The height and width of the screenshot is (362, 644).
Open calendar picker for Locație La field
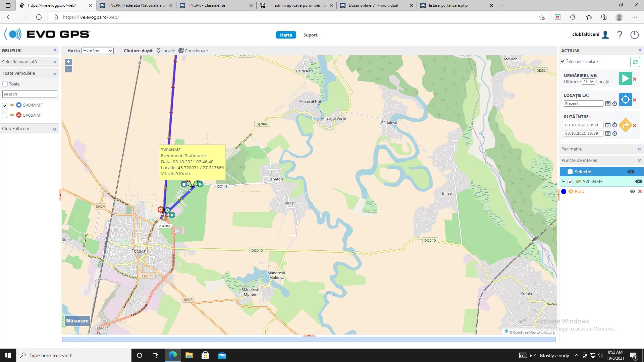(608, 104)
